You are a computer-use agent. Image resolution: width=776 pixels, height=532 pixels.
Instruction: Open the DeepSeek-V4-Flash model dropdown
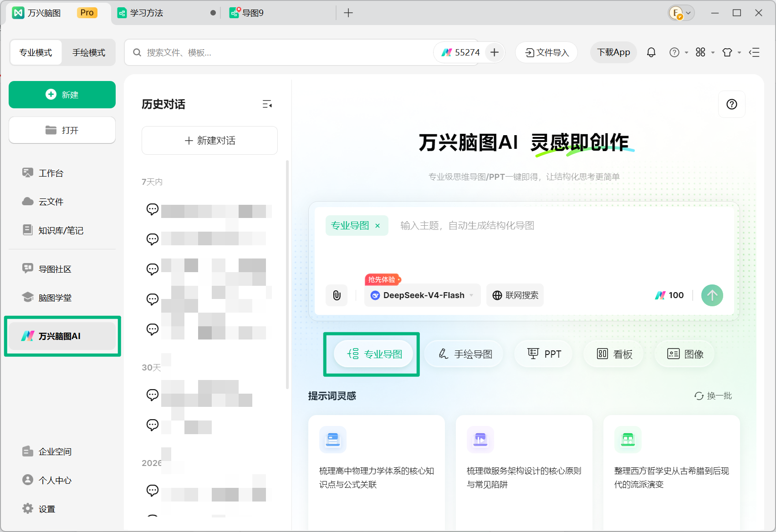[x=423, y=295]
